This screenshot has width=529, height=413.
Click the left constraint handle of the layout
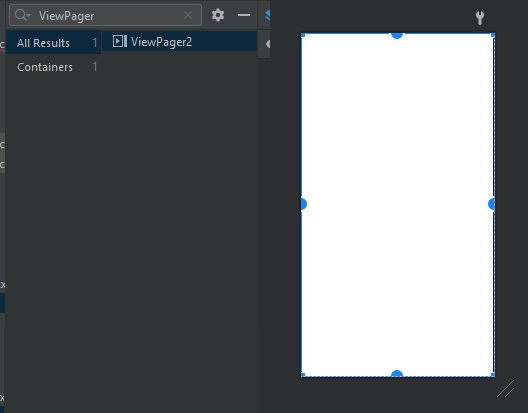[304, 204]
